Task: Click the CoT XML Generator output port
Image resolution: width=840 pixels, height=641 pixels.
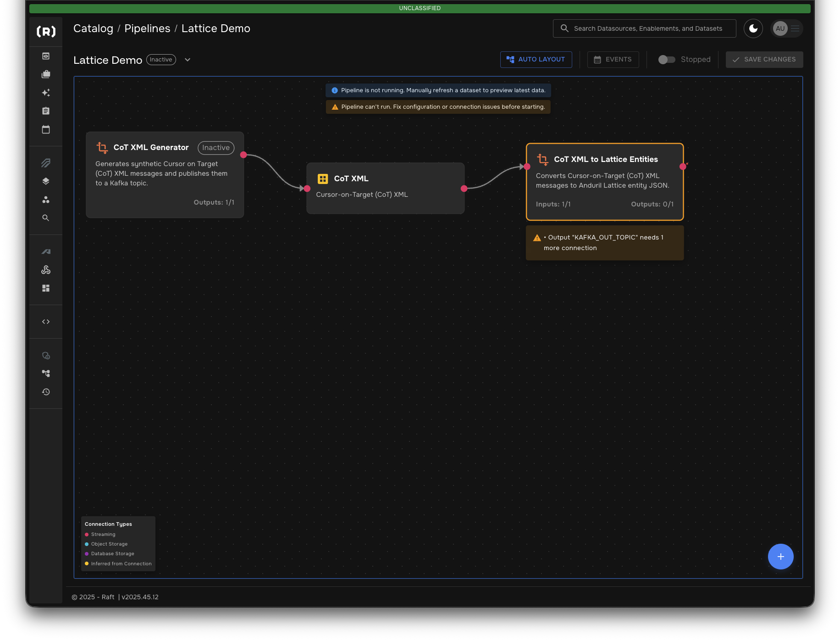Action: click(x=243, y=155)
